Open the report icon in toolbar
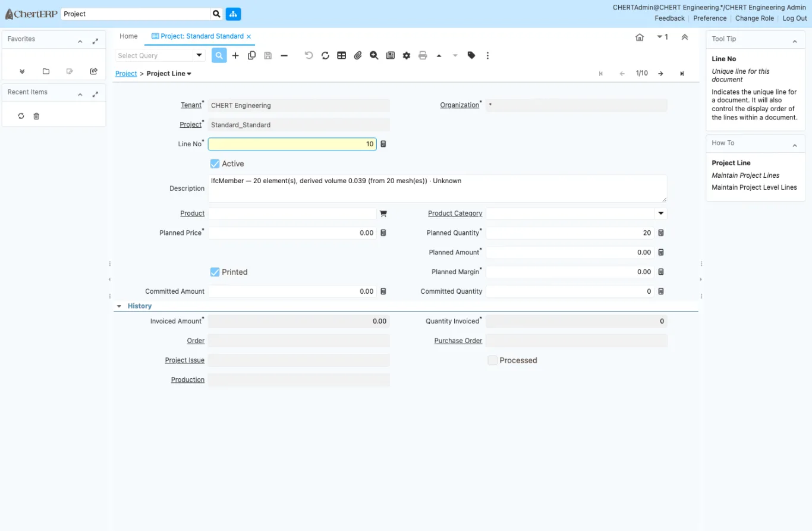The width and height of the screenshot is (812, 531). [x=390, y=55]
